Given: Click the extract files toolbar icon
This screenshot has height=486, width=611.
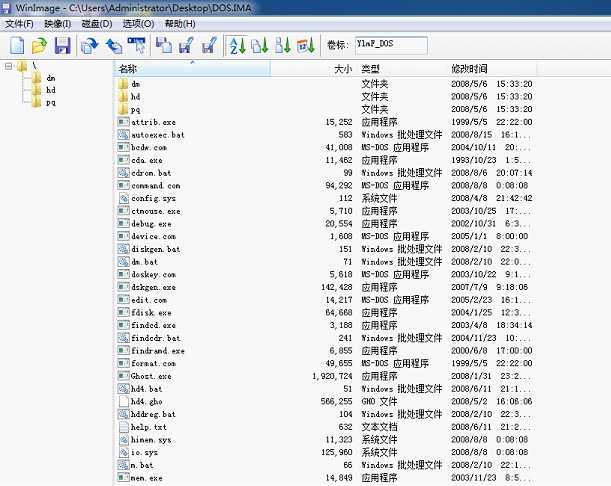Looking at the screenshot, I should 114,46.
